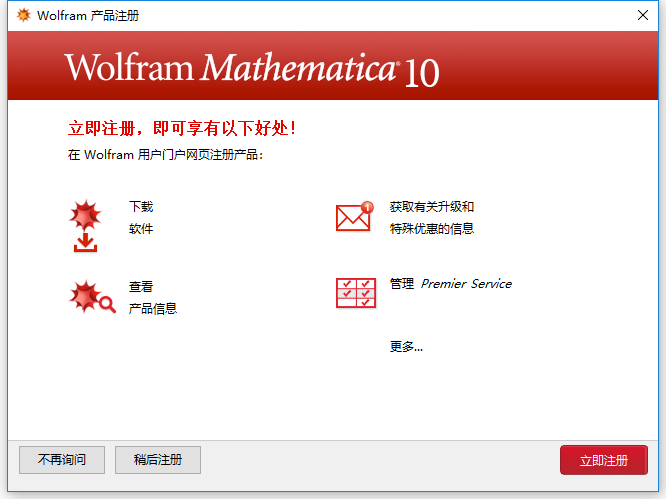Click the envelope notification icon
This screenshot has height=499, width=666.
coord(355,216)
